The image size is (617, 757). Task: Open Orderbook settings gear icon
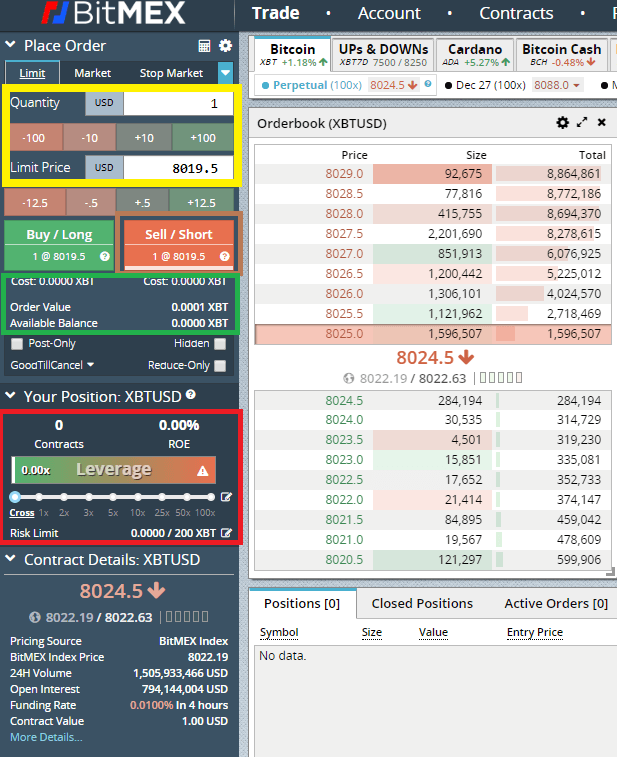point(562,123)
